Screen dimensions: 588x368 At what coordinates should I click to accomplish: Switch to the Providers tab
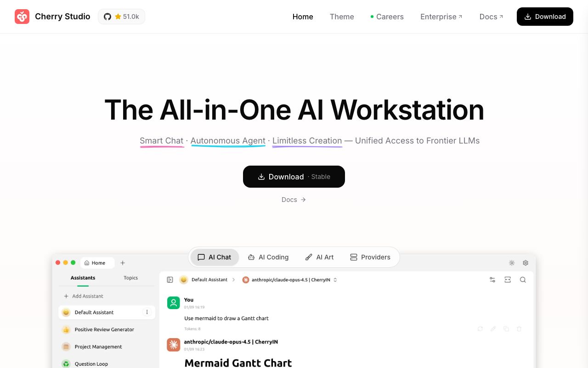(x=370, y=257)
